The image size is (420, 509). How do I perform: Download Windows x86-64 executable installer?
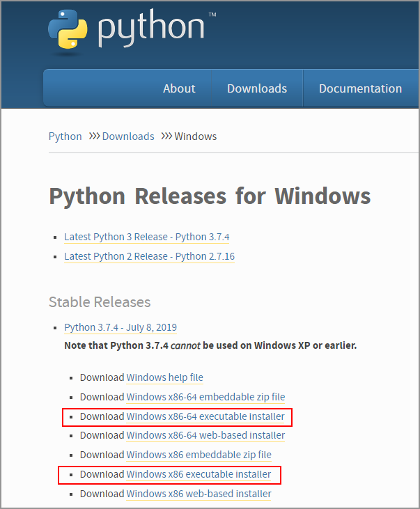point(205,416)
